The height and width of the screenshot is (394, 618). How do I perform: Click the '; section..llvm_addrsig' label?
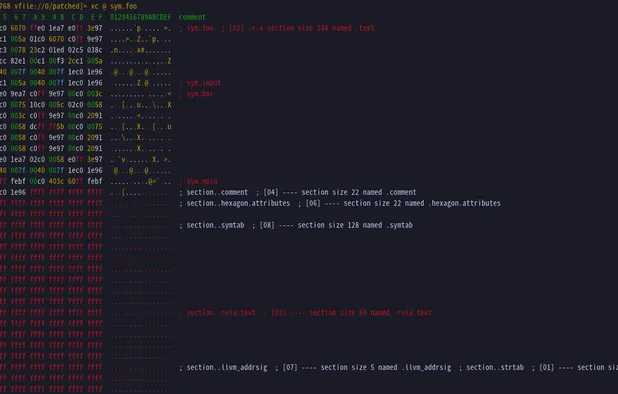tap(223, 368)
